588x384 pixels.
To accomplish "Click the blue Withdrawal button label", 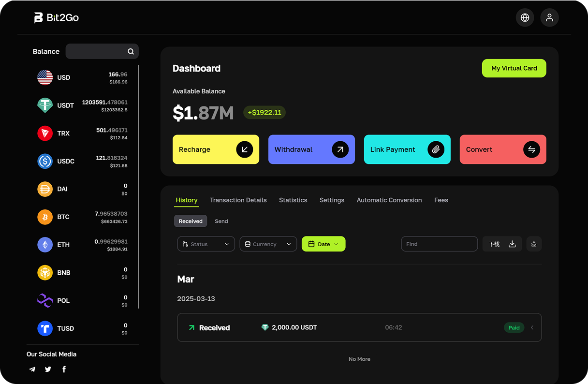I will point(294,149).
